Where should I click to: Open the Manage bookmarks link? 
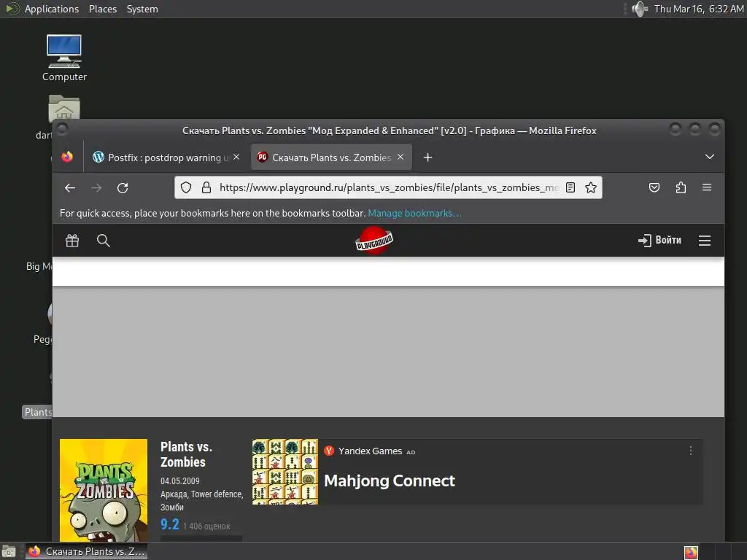(x=414, y=214)
